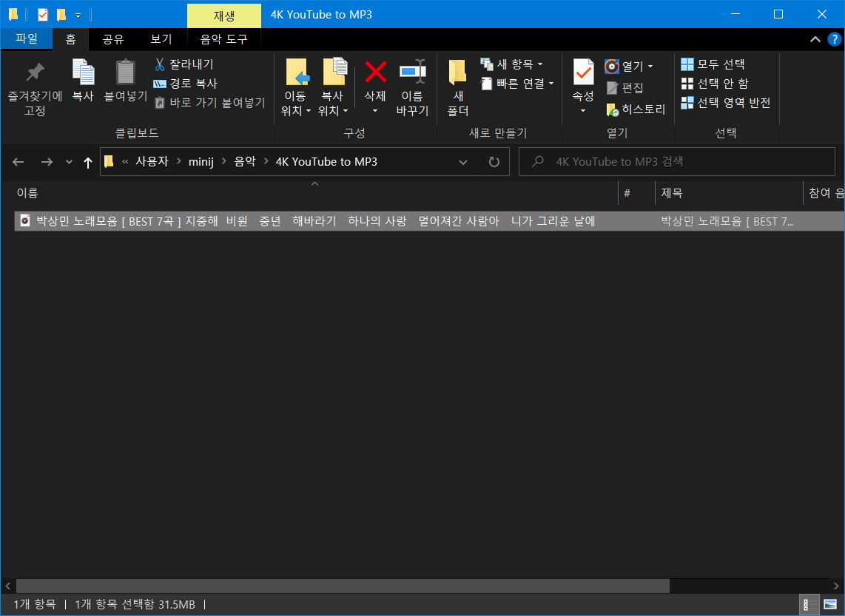Open the recent locations dropdown chevron
845x616 pixels.
69,161
